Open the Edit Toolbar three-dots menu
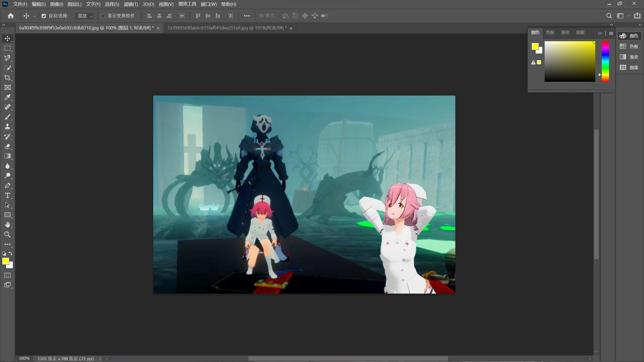The image size is (644, 362). (8, 244)
